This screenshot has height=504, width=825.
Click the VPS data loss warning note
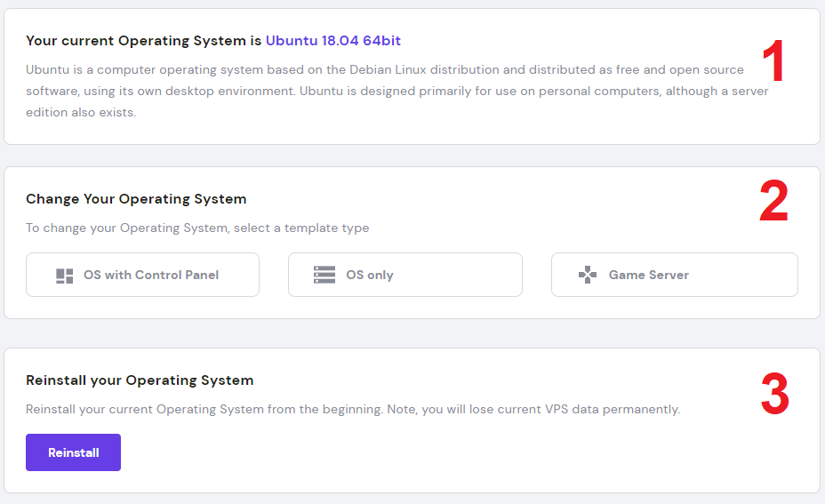pos(352,410)
